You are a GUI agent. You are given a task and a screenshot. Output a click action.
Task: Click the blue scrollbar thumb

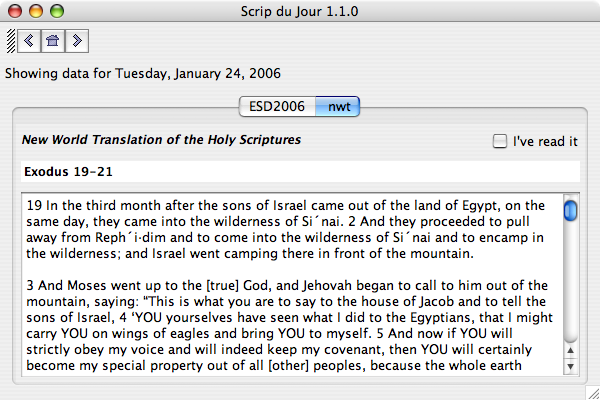[570, 211]
